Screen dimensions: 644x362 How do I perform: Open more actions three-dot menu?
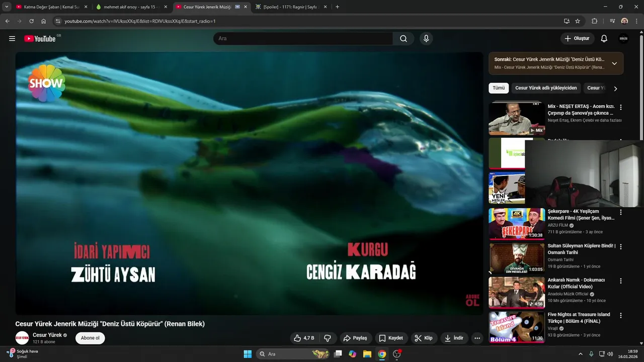(477, 338)
